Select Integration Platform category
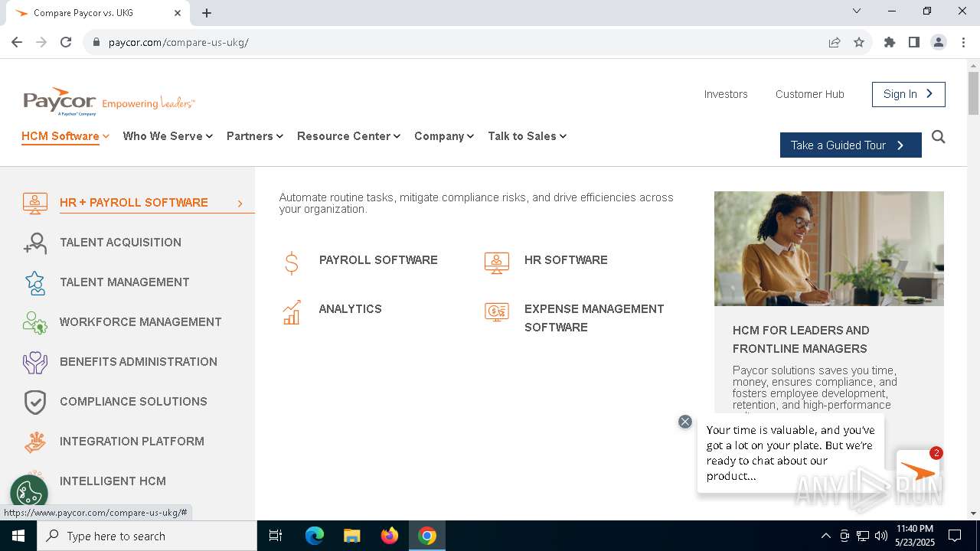980x551 pixels. click(132, 442)
